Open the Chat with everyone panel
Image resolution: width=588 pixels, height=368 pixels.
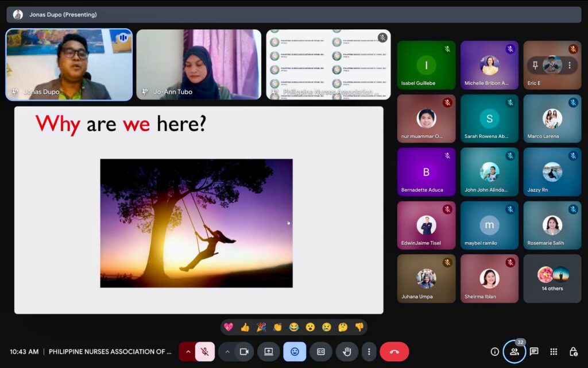click(x=534, y=351)
